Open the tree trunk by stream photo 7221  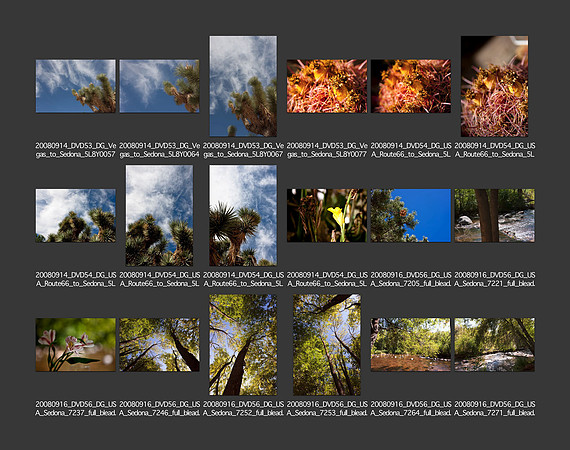494,216
